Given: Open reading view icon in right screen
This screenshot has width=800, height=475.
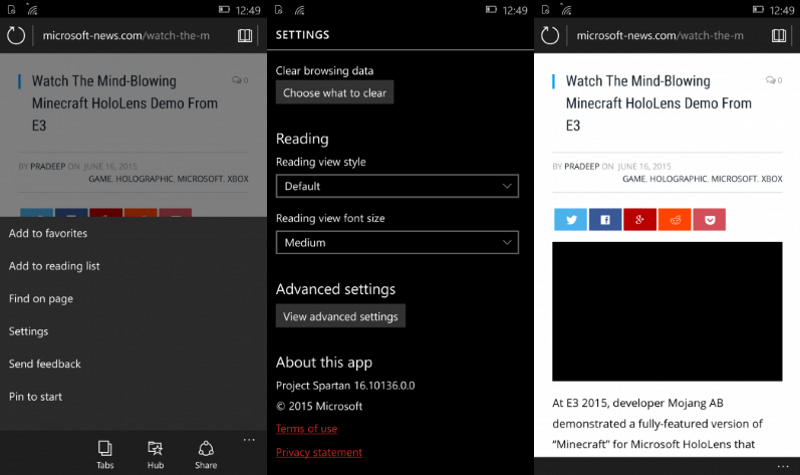Looking at the screenshot, I should (779, 35).
